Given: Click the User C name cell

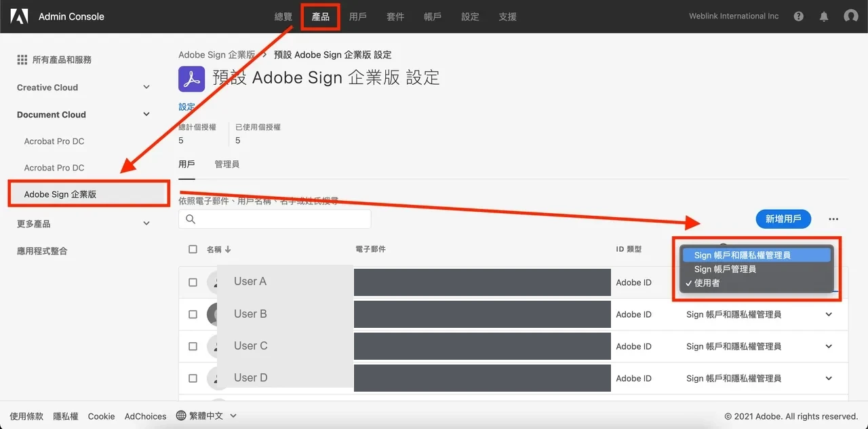Looking at the screenshot, I should point(250,346).
